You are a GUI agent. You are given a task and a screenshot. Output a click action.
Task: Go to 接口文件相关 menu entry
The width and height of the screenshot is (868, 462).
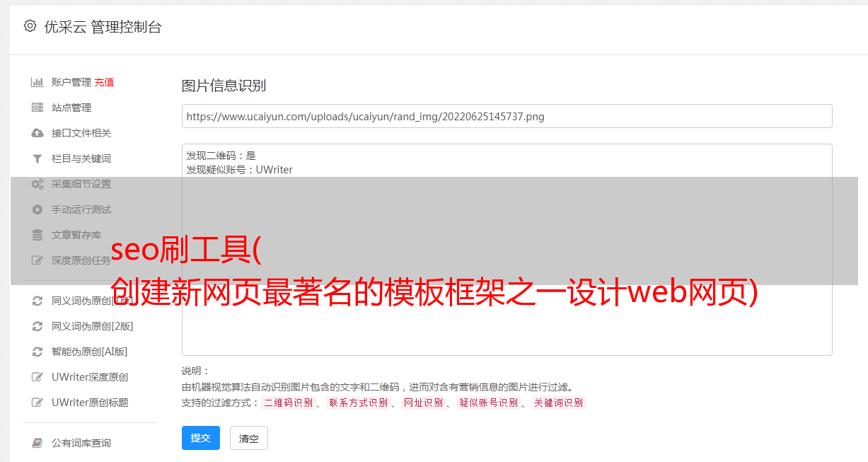81,133
